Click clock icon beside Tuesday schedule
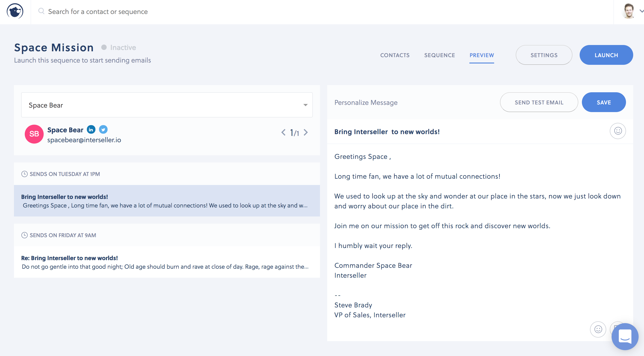644x356 pixels. (x=24, y=174)
